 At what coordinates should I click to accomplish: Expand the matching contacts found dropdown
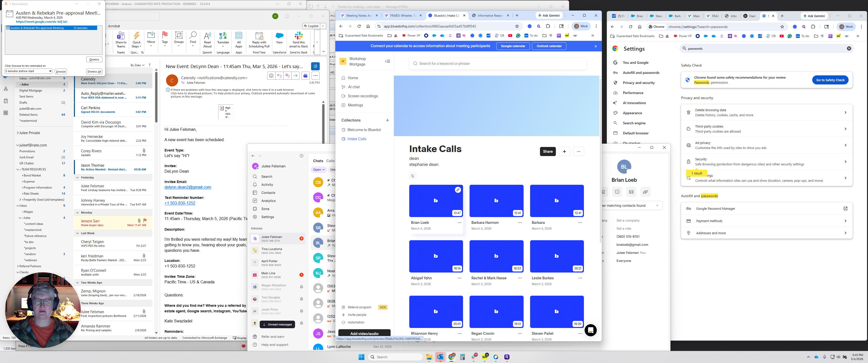657,206
